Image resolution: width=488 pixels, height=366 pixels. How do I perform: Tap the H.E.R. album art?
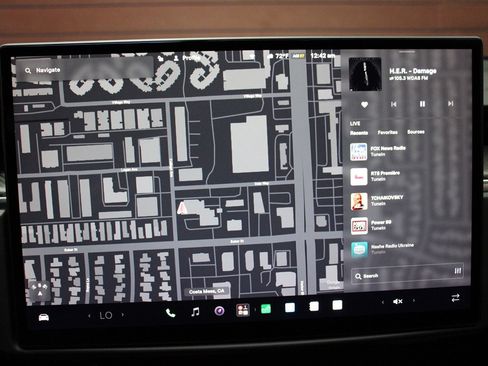click(x=365, y=74)
